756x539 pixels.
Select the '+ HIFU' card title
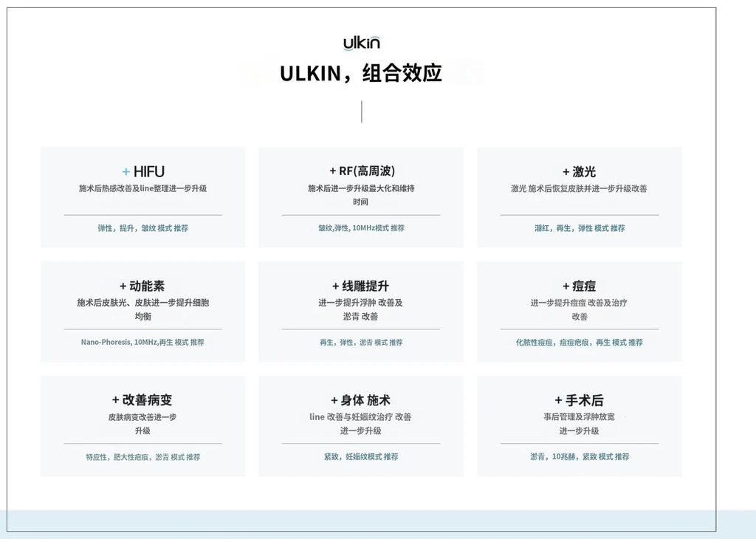pyautogui.click(x=143, y=171)
